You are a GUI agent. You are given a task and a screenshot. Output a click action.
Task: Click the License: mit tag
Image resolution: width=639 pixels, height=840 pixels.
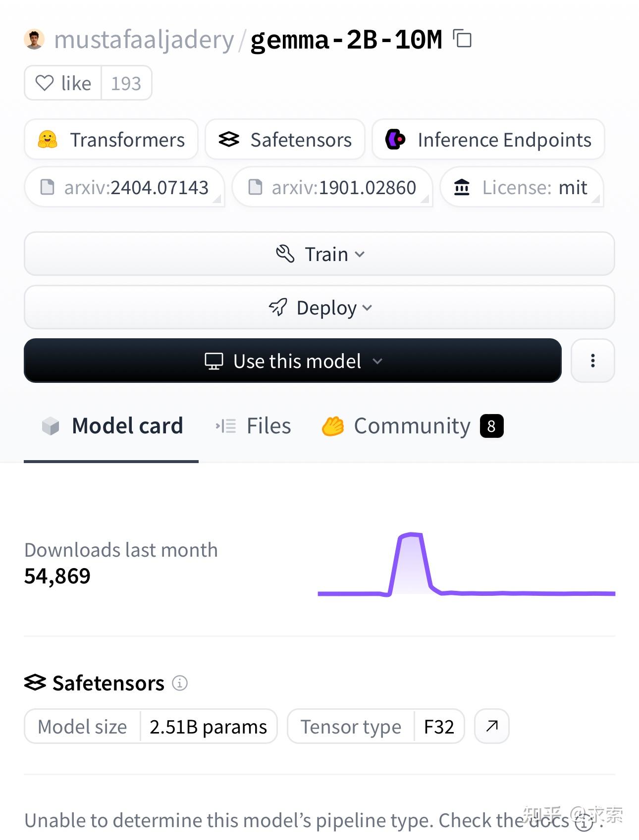click(x=521, y=187)
